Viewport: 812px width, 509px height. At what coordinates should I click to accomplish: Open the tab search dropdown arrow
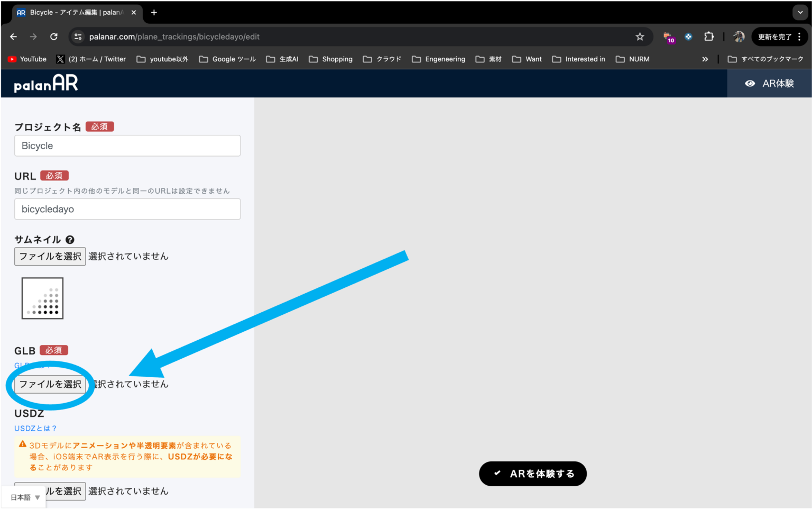pyautogui.click(x=800, y=12)
